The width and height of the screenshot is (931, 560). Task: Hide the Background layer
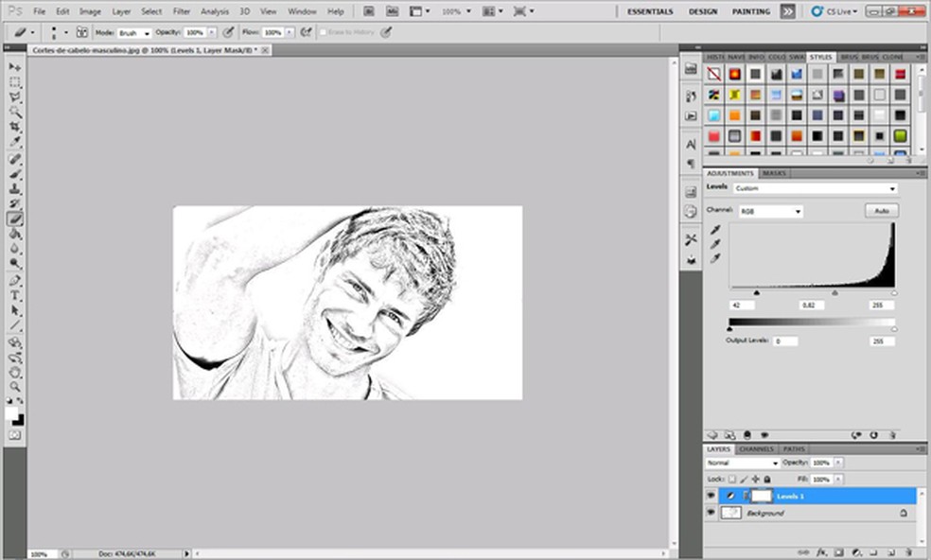coord(711,513)
